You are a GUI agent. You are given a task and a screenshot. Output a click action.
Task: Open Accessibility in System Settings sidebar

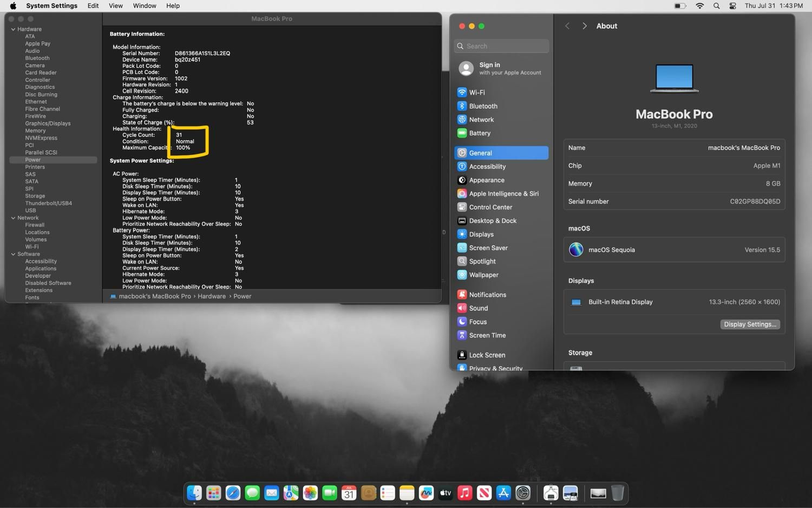click(x=501, y=167)
